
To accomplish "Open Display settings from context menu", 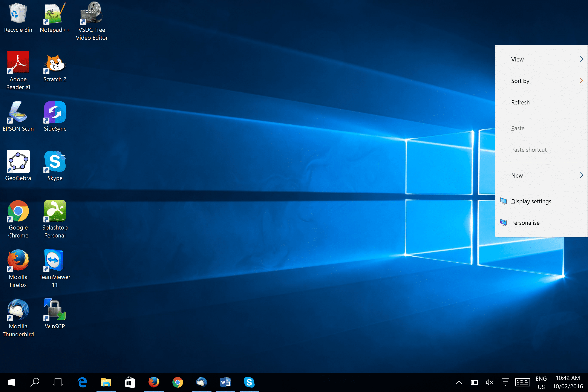I will pyautogui.click(x=541, y=201).
